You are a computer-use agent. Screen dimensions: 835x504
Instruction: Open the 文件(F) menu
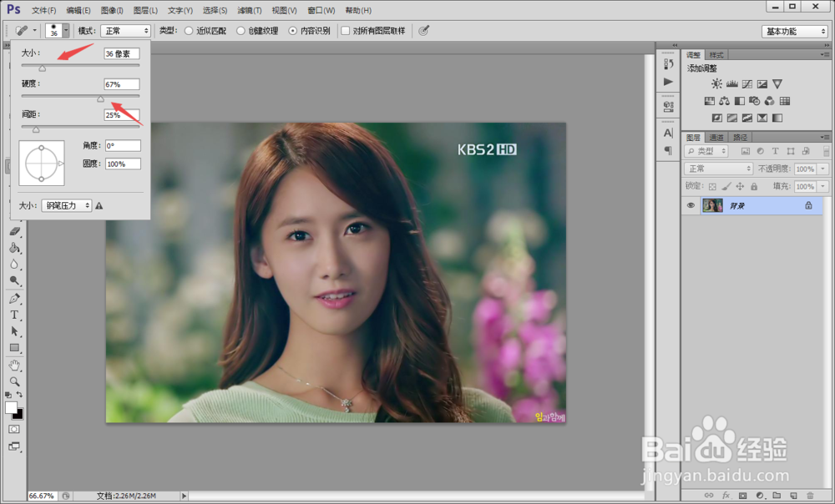(x=43, y=10)
